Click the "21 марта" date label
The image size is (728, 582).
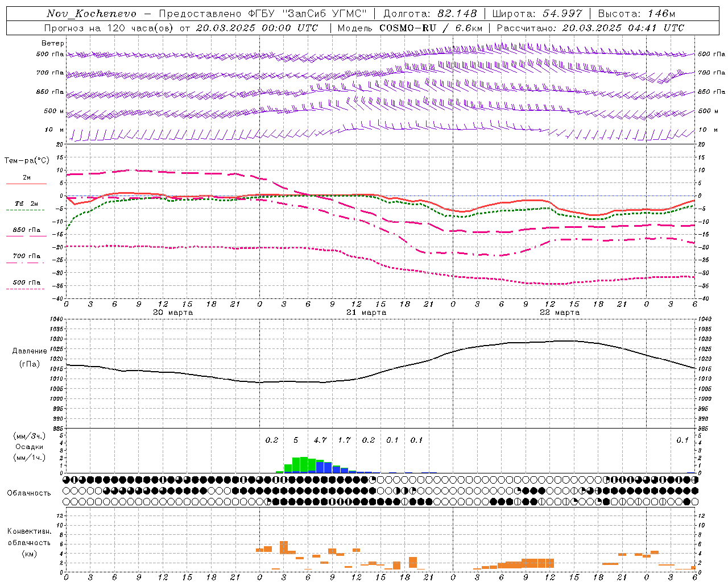(366, 313)
